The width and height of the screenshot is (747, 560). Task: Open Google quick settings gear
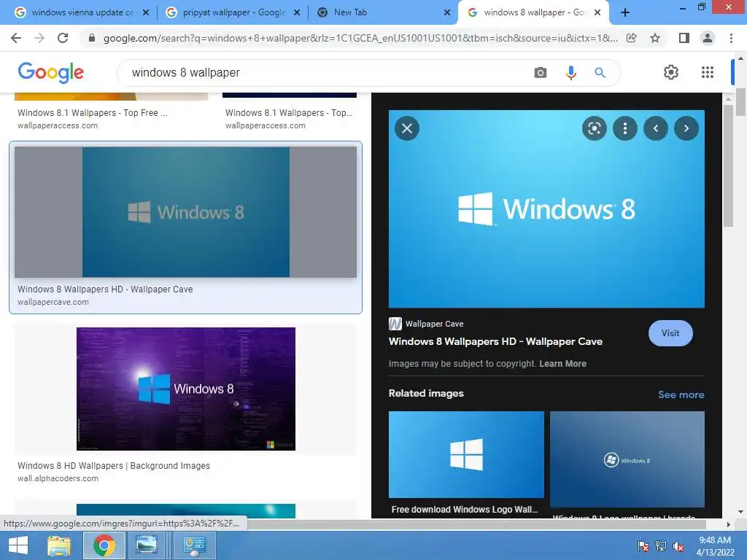pyautogui.click(x=671, y=72)
